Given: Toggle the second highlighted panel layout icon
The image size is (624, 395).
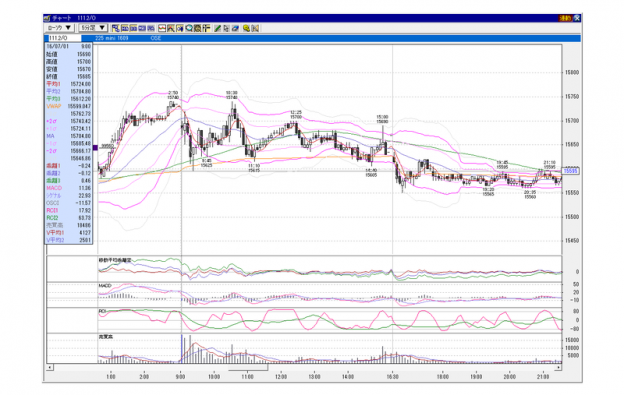Looking at the screenshot, I should click(125, 28).
